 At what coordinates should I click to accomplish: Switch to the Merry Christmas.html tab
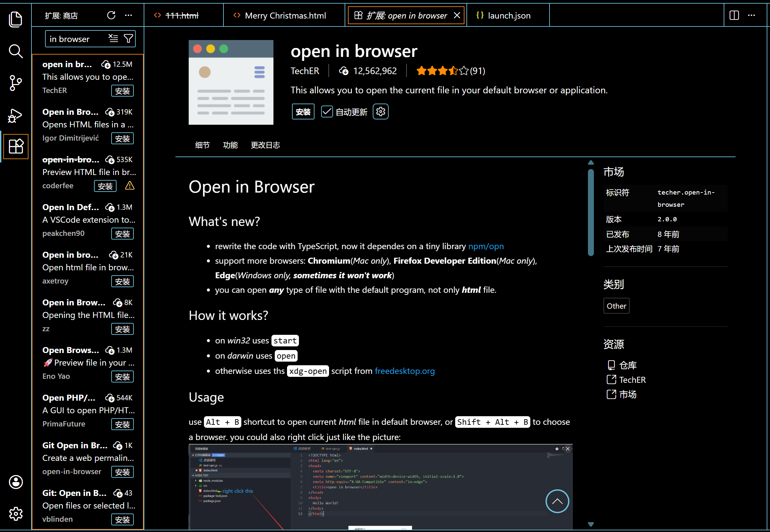tap(285, 15)
